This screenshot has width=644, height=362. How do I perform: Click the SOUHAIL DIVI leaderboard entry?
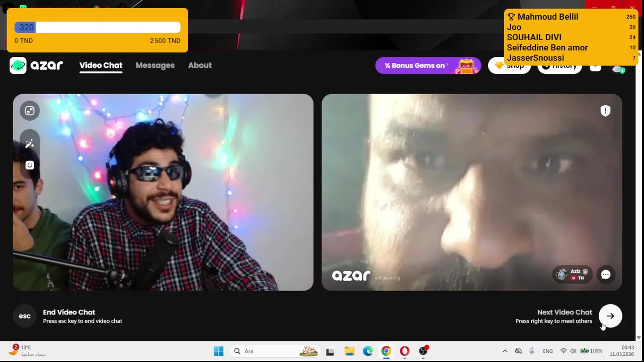tap(571, 37)
